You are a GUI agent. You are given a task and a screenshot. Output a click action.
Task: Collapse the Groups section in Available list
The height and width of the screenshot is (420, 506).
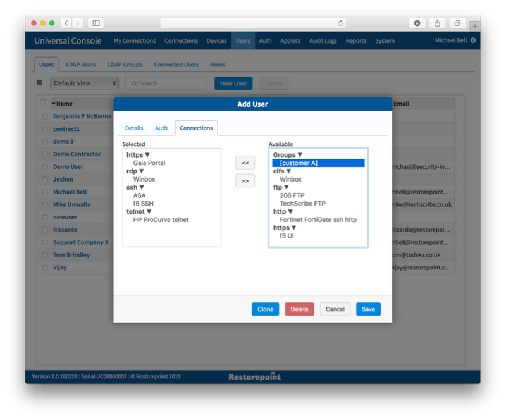pos(300,155)
